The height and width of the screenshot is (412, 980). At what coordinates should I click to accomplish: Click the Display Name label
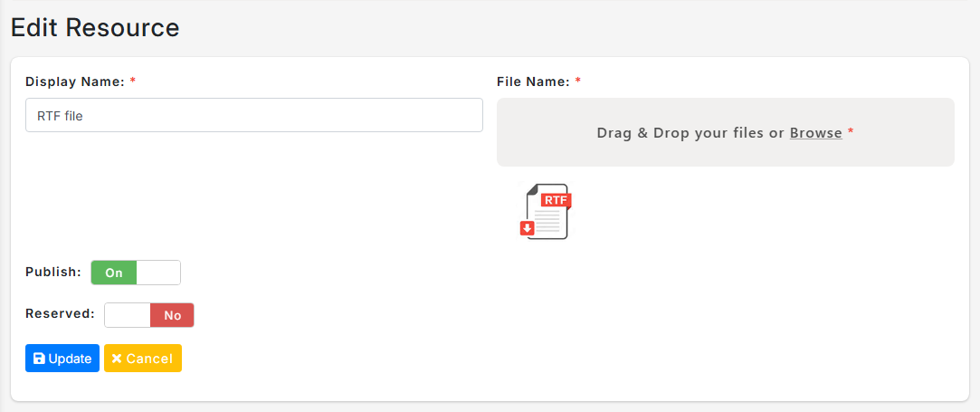click(x=76, y=81)
